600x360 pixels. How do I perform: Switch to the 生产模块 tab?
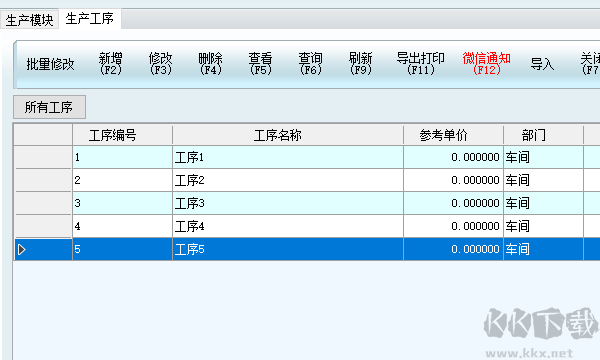29,20
